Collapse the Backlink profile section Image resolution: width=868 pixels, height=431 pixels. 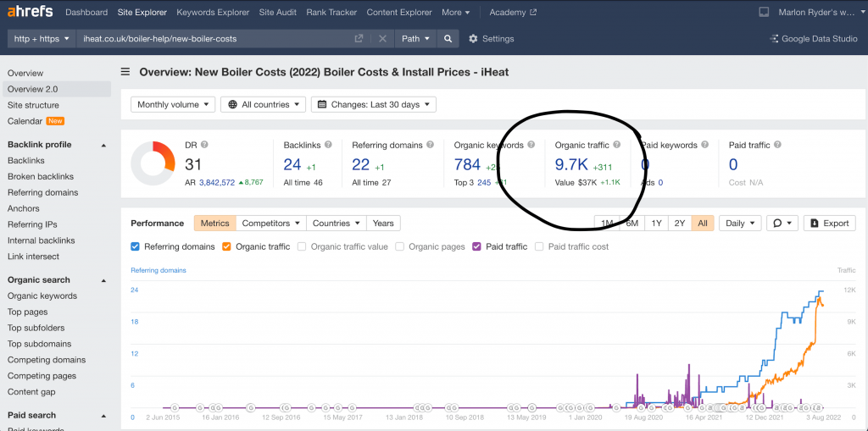103,145
